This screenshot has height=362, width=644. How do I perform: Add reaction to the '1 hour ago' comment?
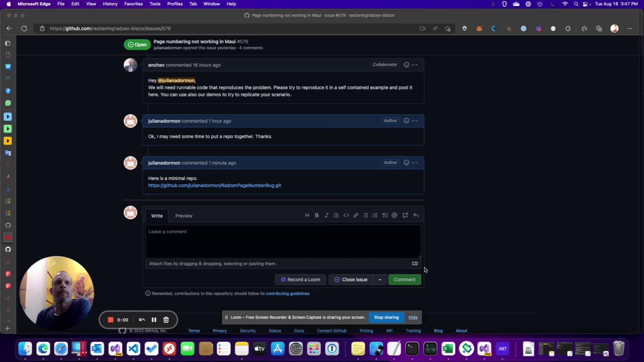click(406, 121)
